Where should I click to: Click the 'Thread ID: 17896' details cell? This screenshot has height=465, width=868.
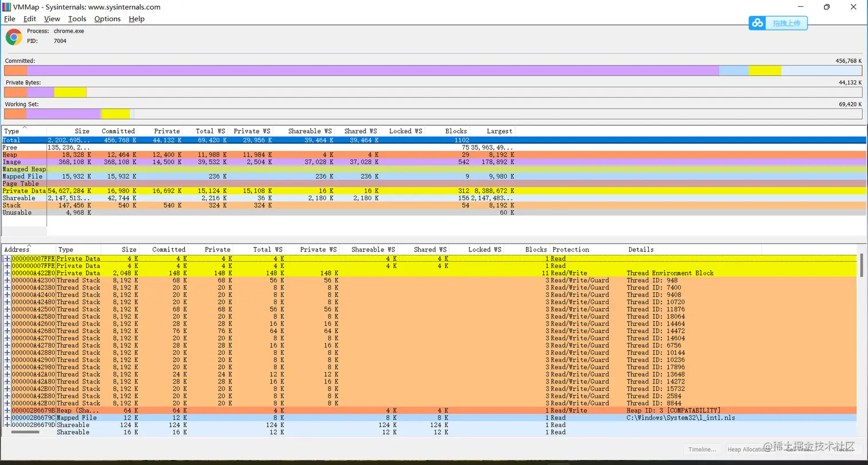tap(656, 367)
